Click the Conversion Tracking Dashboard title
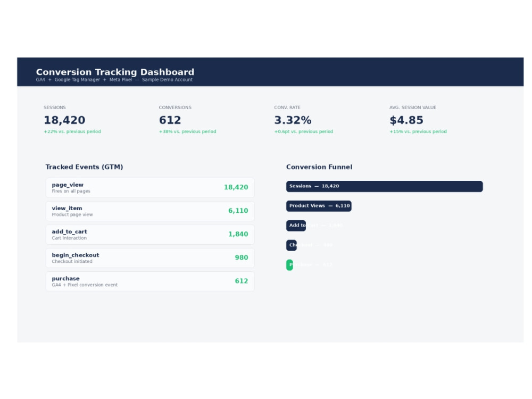The height and width of the screenshot is (399, 532). (x=115, y=72)
